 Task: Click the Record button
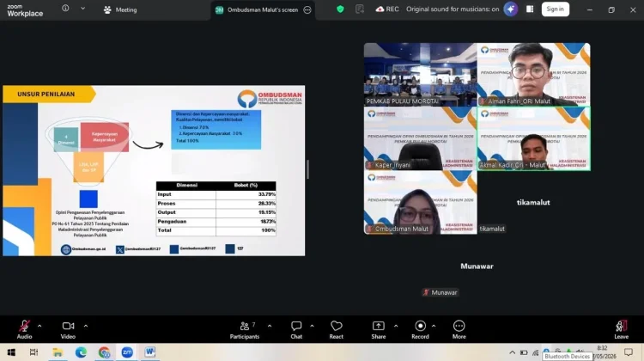[420, 329]
